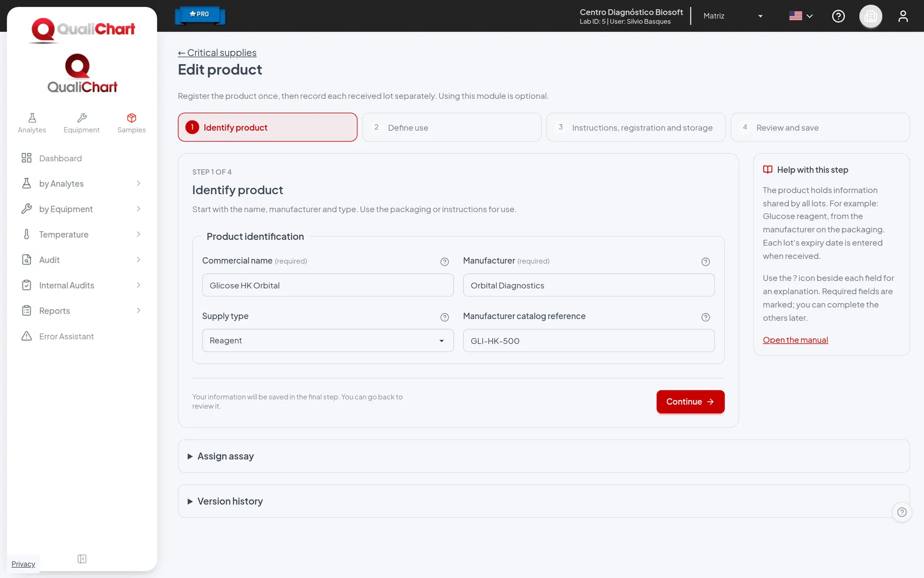Image resolution: width=924 pixels, height=578 pixels.
Task: Open the Equipment section icon
Action: click(81, 123)
